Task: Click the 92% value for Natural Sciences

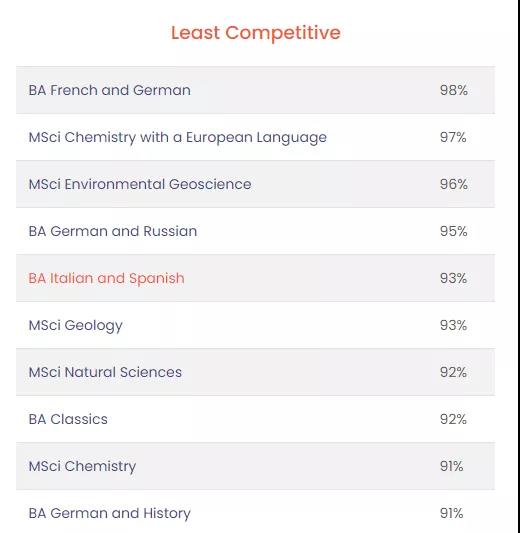Action: click(453, 372)
